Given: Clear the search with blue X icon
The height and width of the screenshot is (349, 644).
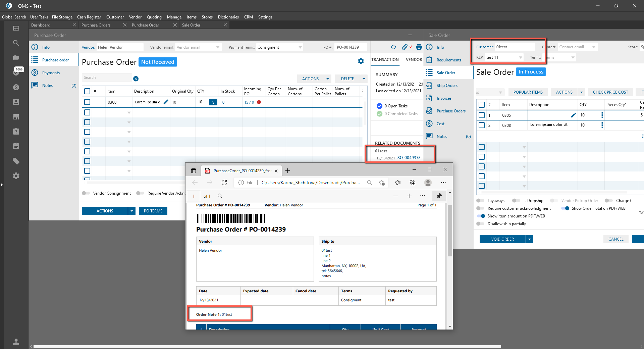Looking at the screenshot, I should coord(136,79).
